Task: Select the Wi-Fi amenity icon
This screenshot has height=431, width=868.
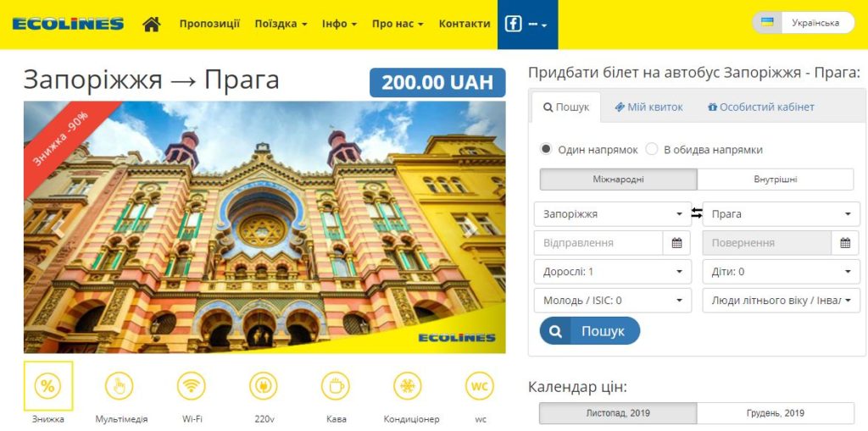Action: click(192, 386)
